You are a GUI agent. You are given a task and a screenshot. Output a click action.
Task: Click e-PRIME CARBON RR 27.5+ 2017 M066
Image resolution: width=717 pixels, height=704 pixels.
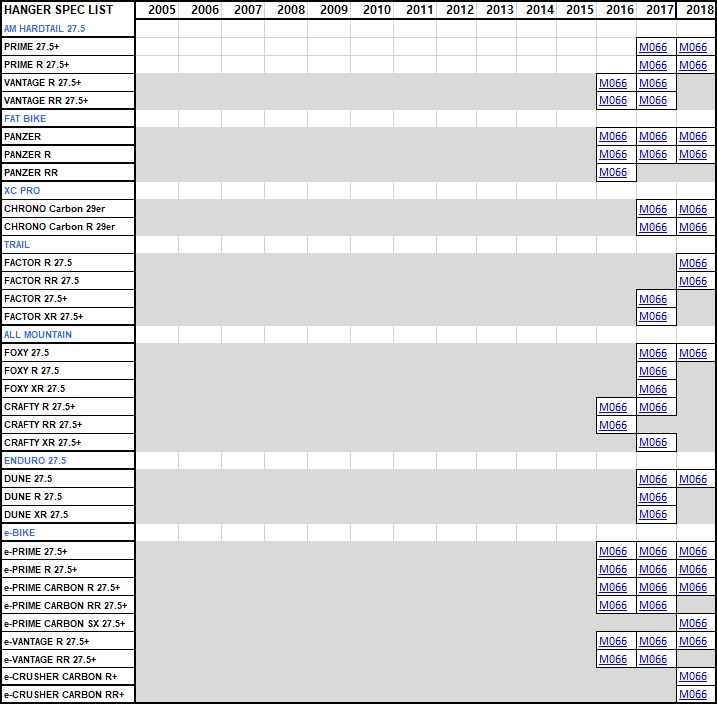pyautogui.click(x=653, y=605)
